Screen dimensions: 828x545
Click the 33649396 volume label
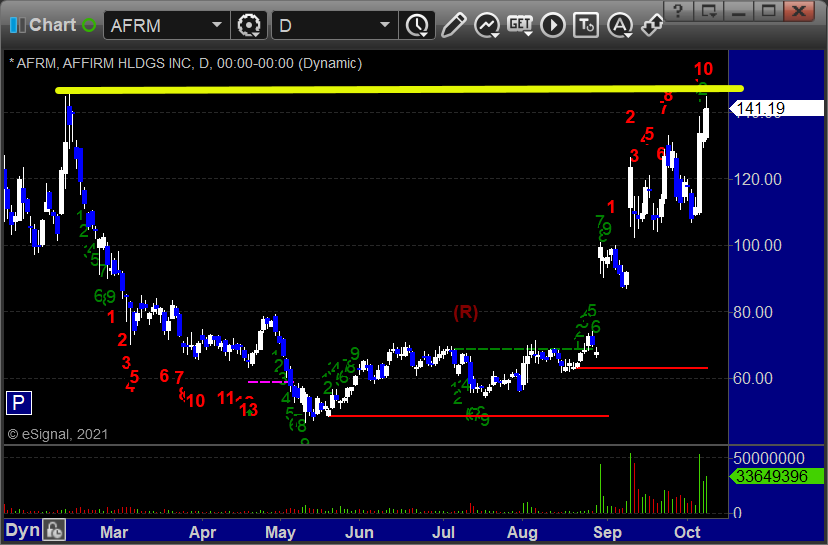777,476
